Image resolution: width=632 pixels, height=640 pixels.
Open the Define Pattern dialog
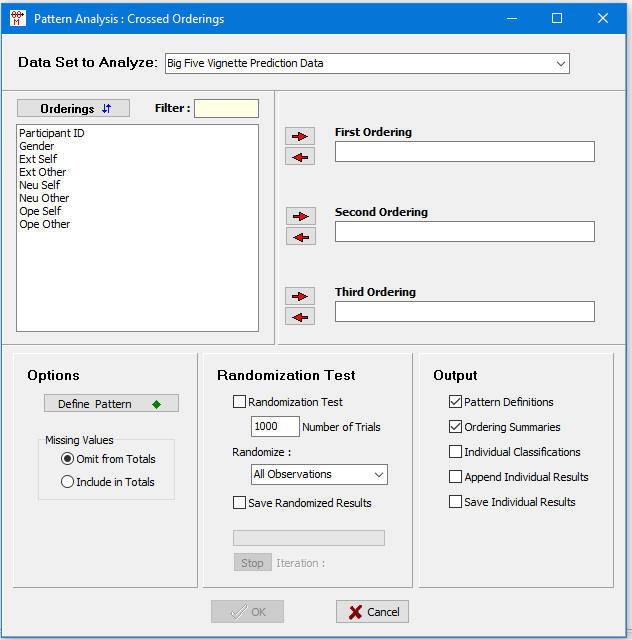pos(111,404)
